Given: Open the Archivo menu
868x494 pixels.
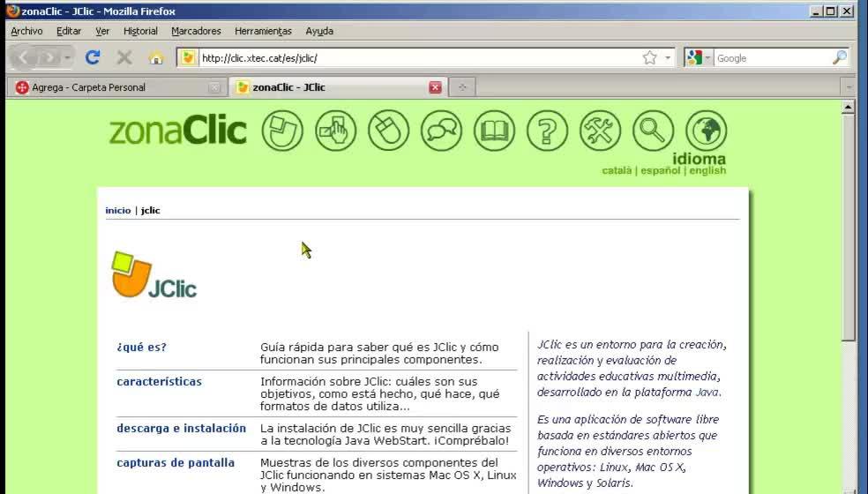Looking at the screenshot, I should 26,31.
